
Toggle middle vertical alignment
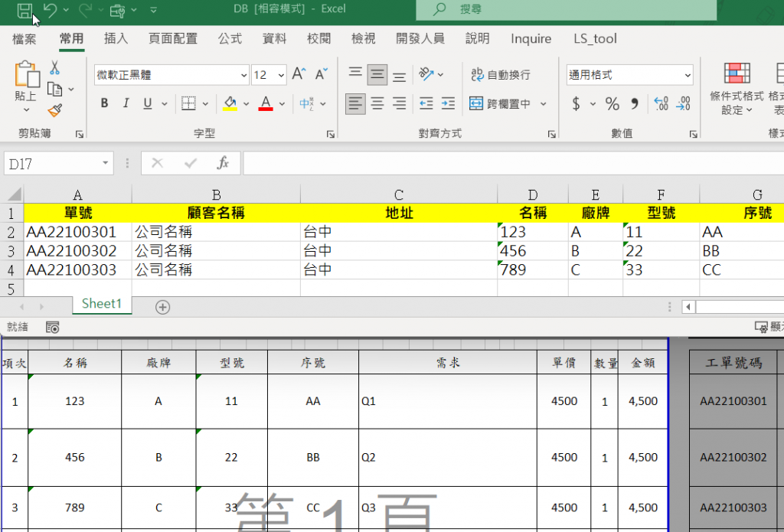coord(377,74)
